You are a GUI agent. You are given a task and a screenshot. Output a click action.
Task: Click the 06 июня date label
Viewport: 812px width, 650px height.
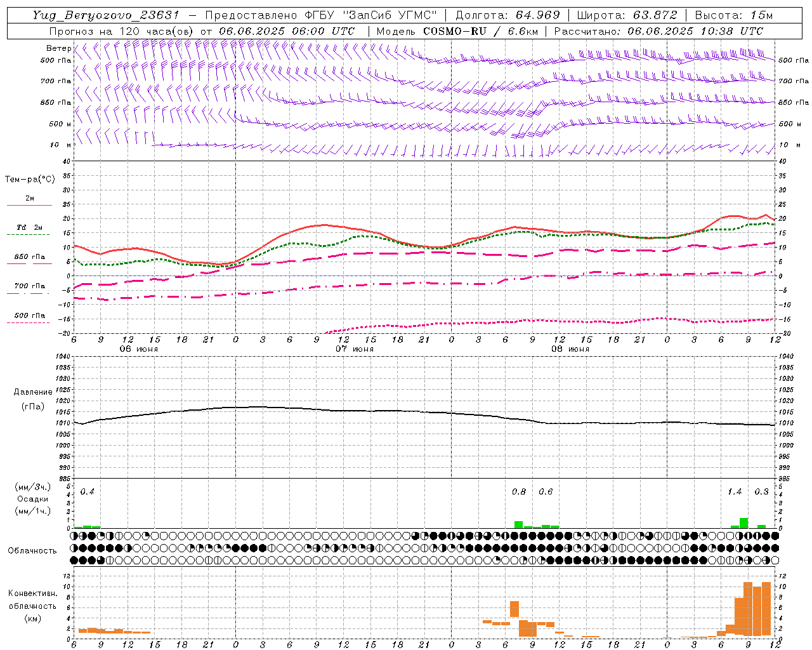click(x=139, y=349)
